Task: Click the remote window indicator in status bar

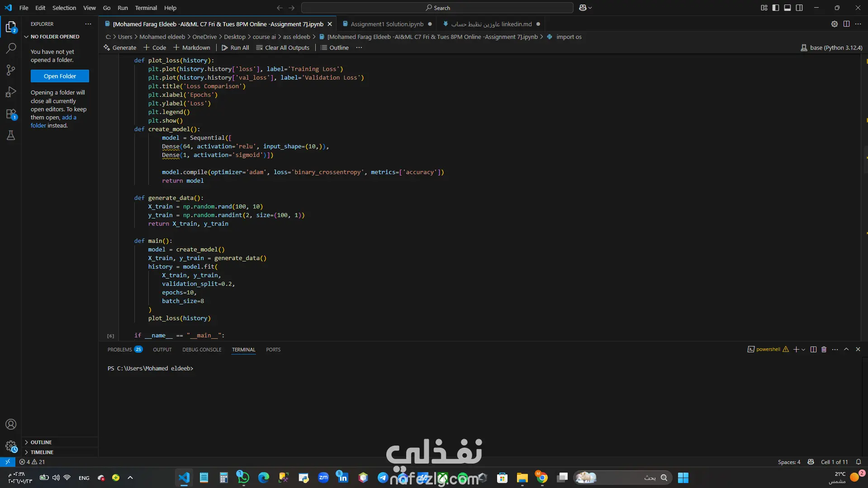Action: [x=8, y=462]
